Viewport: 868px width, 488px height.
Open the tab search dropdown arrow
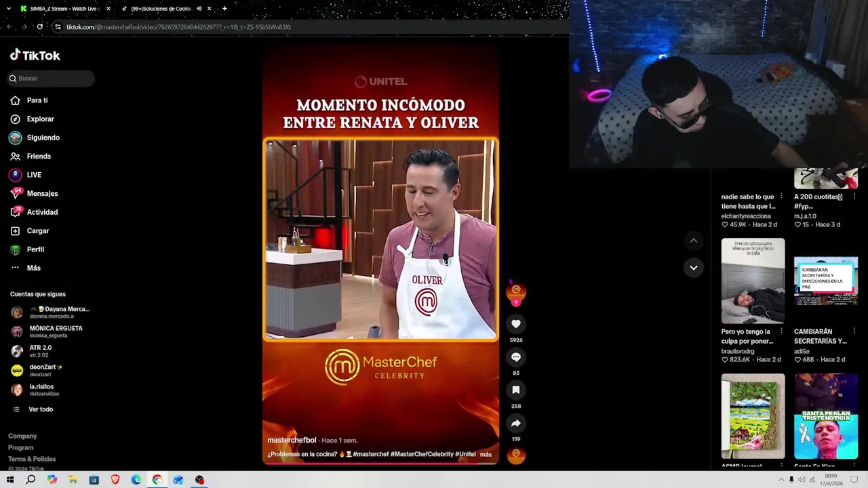pyautogui.click(x=8, y=9)
